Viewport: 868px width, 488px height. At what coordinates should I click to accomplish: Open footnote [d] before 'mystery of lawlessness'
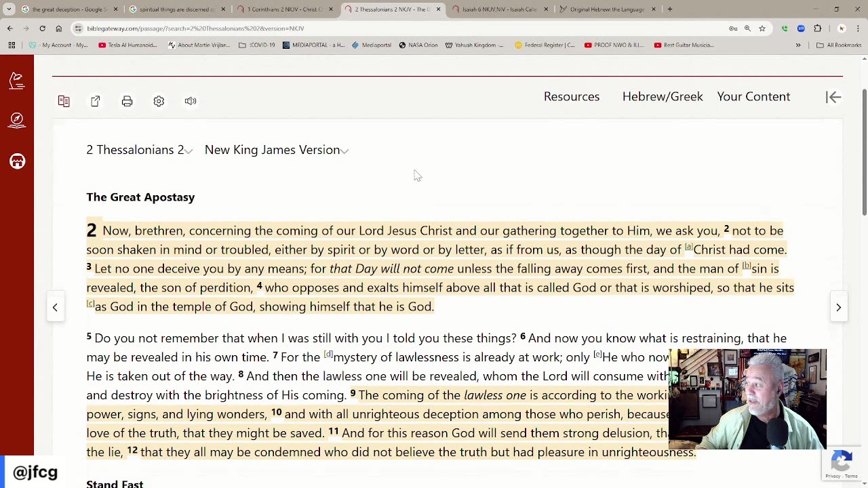click(328, 354)
